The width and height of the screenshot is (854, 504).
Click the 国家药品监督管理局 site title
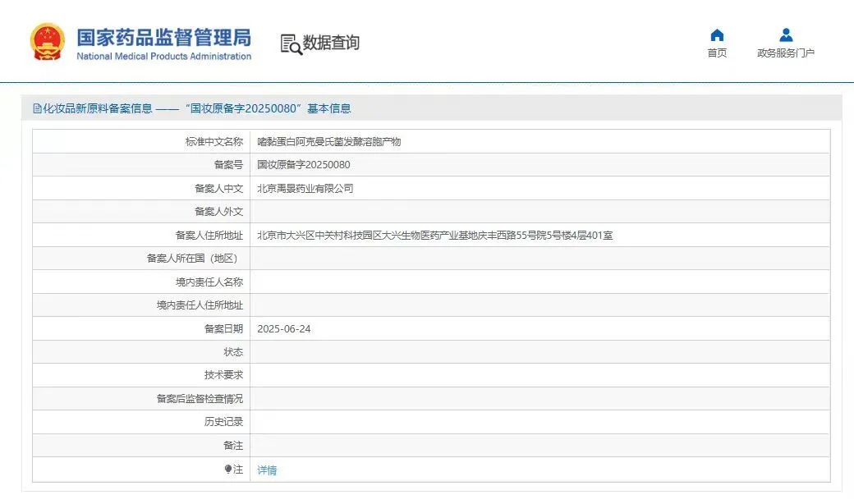(163, 37)
